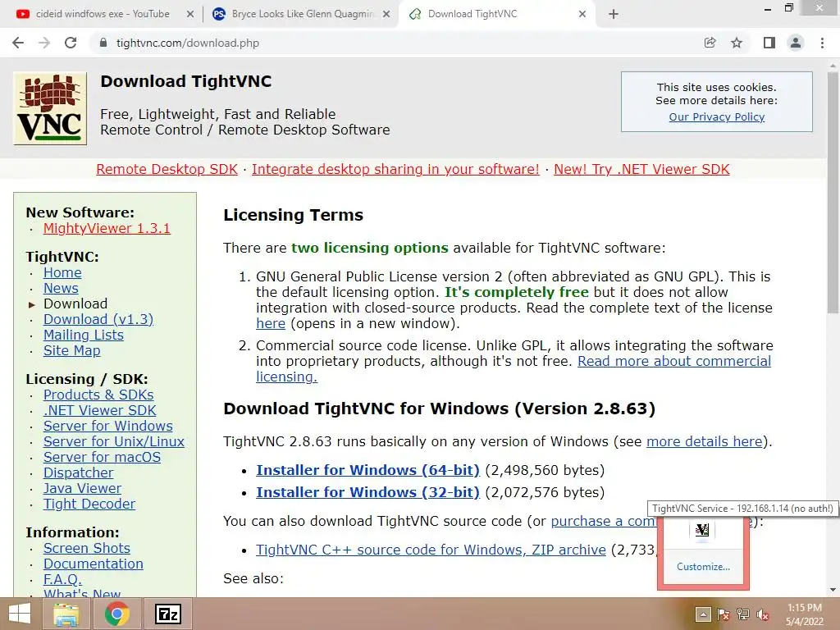Open the .NET Viewer SDK sidebar link
The width and height of the screenshot is (840, 630).
(99, 410)
